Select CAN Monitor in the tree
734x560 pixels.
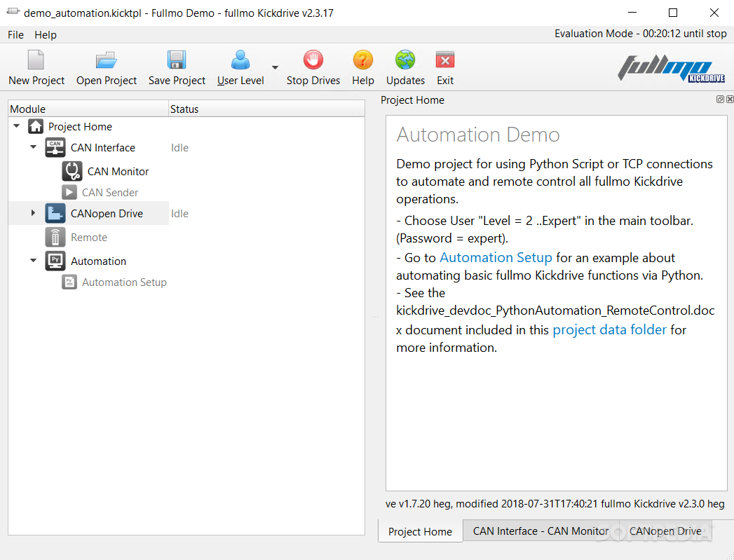(118, 171)
